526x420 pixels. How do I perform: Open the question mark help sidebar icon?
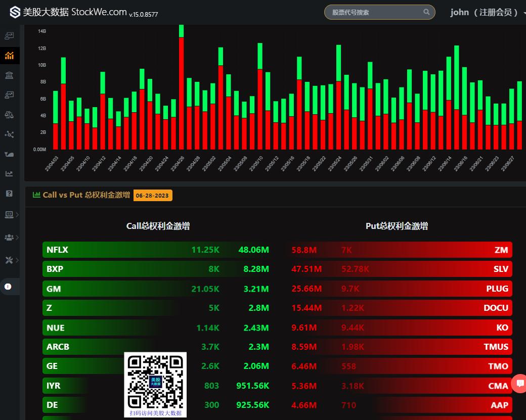point(10,194)
